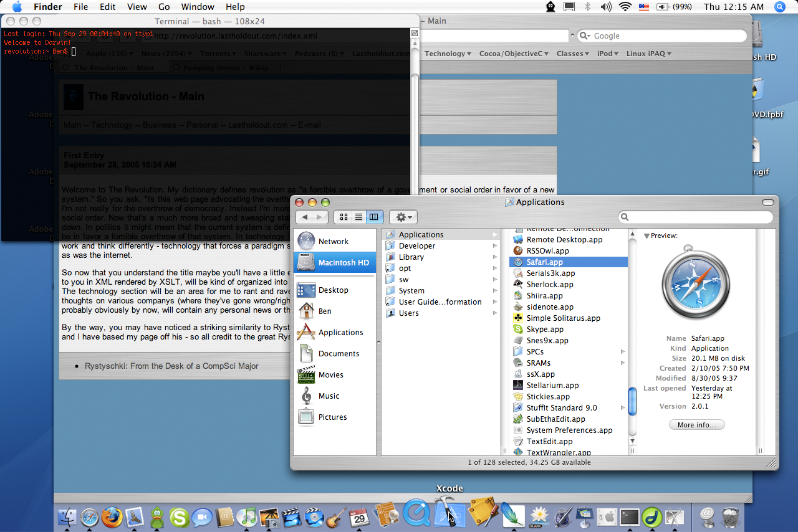Image resolution: width=798 pixels, height=532 pixels.
Task: Open Photoshop feather icon in the Dock
Action: pyautogui.click(x=512, y=515)
